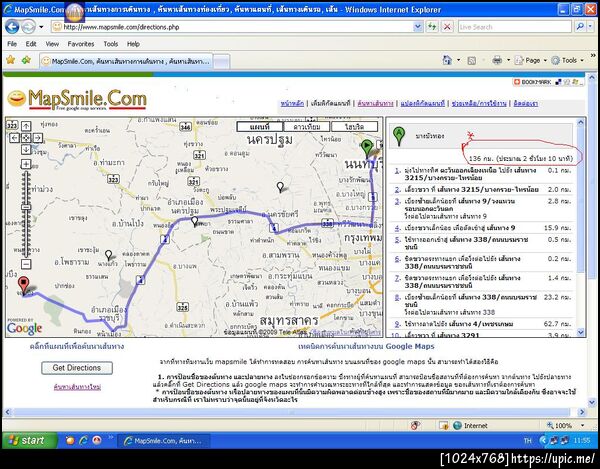Click the green A marker in directions panel

pyautogui.click(x=399, y=135)
